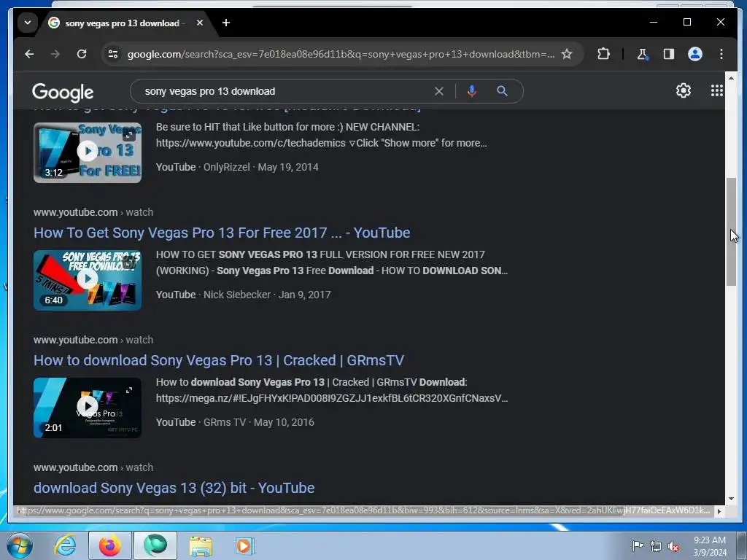This screenshot has width=747, height=560.
Task: Close the sony vegas pro 13 download tab
Action: point(200,23)
